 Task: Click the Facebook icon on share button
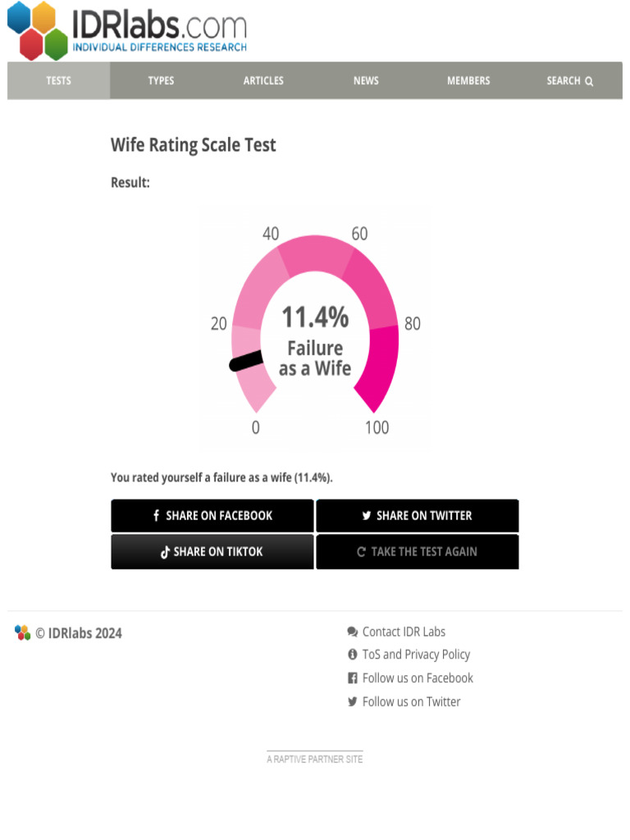(x=156, y=516)
